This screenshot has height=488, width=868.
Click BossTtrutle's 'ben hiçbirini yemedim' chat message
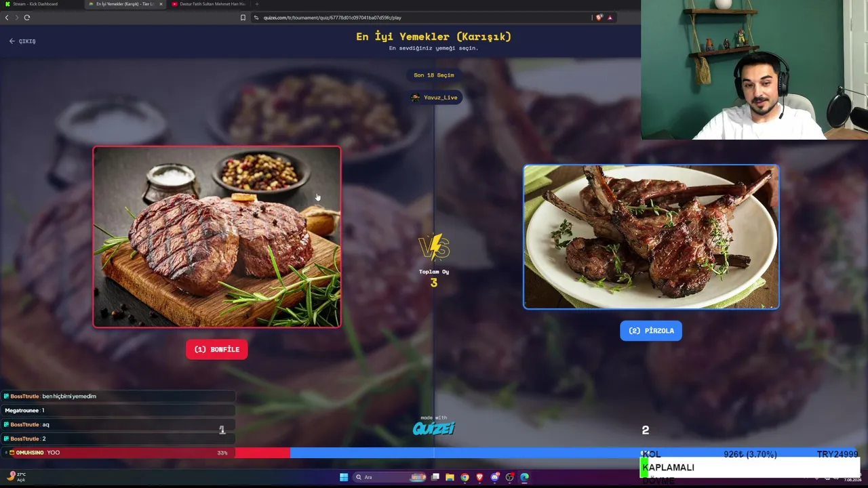(118, 396)
